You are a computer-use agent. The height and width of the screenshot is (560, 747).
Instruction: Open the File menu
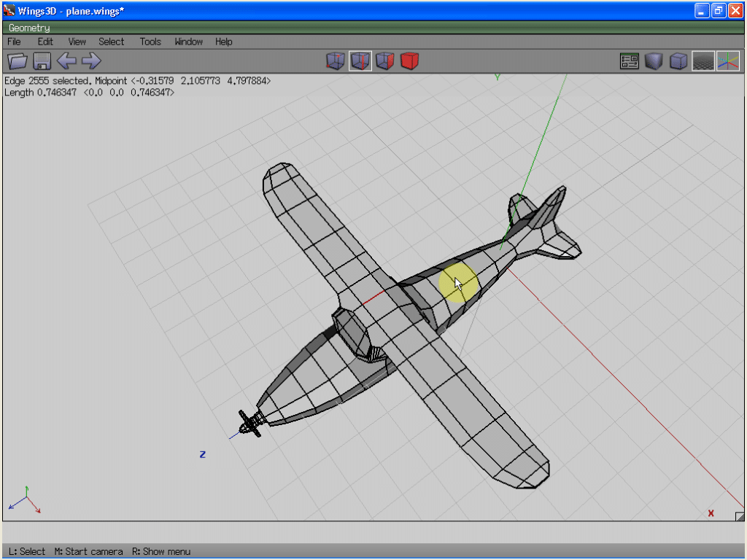[x=14, y=42]
